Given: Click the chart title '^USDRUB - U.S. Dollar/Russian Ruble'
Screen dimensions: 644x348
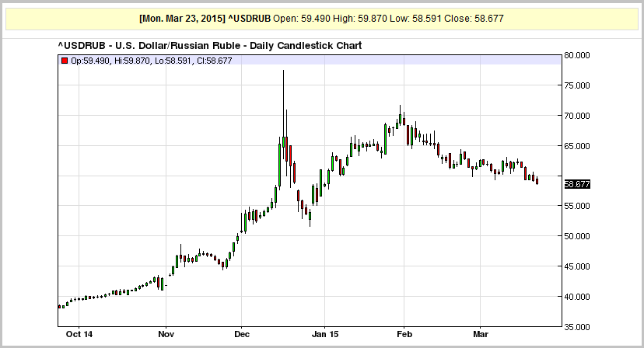Looking at the screenshot, I should pos(149,46).
